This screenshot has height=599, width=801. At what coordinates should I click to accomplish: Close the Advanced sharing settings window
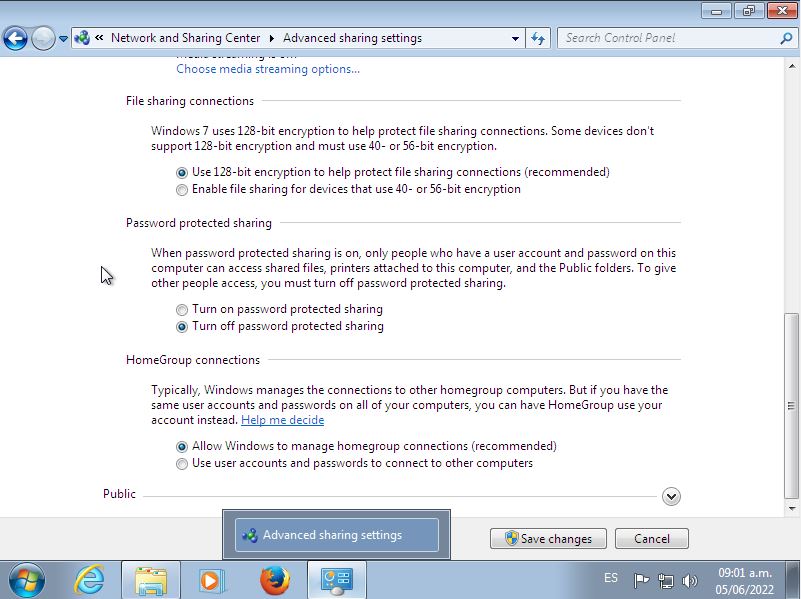782,11
